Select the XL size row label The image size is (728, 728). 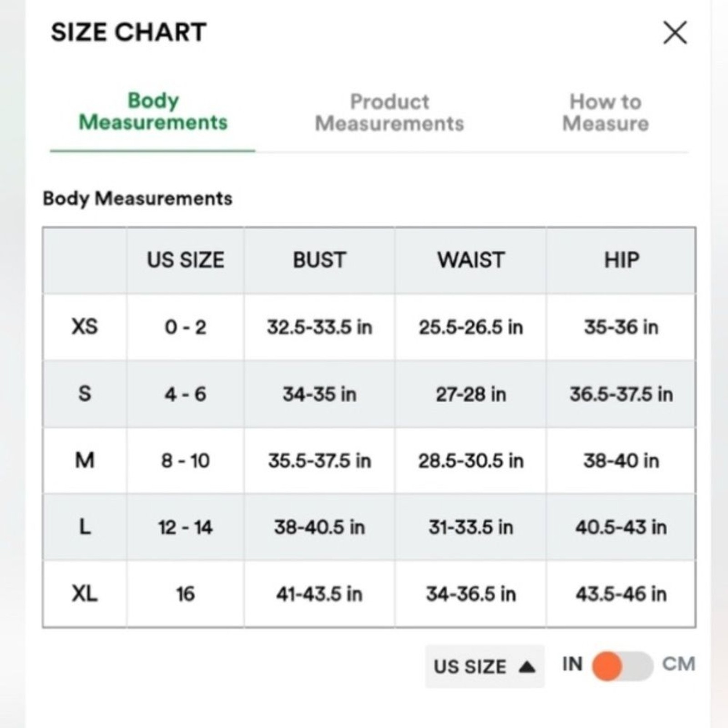click(85, 594)
